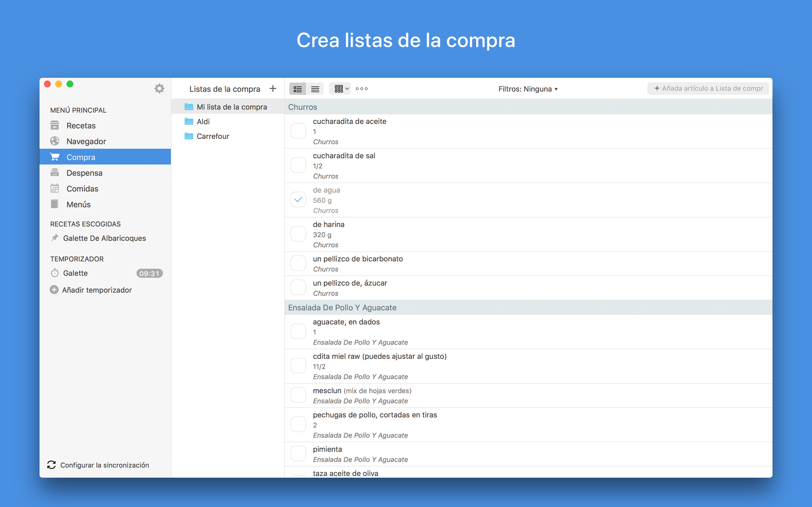Tick the de harina checkbox
The image size is (812, 507).
click(298, 234)
